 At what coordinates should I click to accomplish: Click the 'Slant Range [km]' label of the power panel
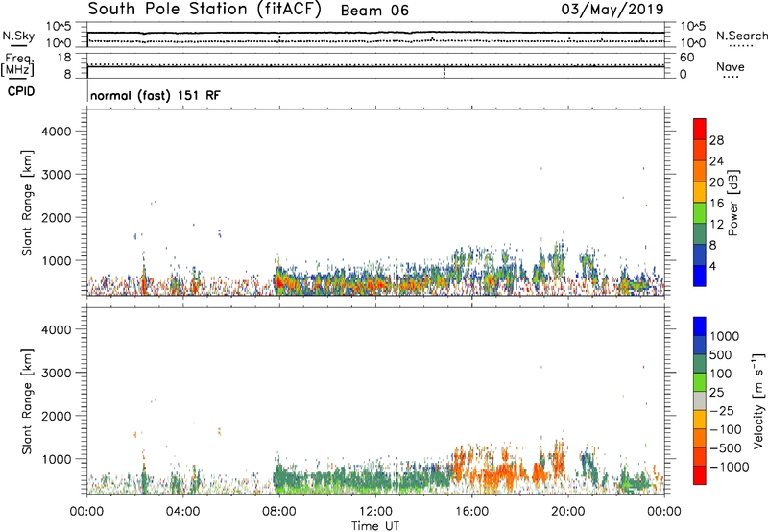(x=27, y=203)
